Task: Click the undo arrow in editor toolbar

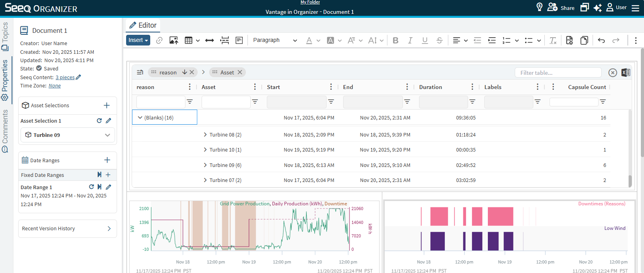Action: pos(601,40)
